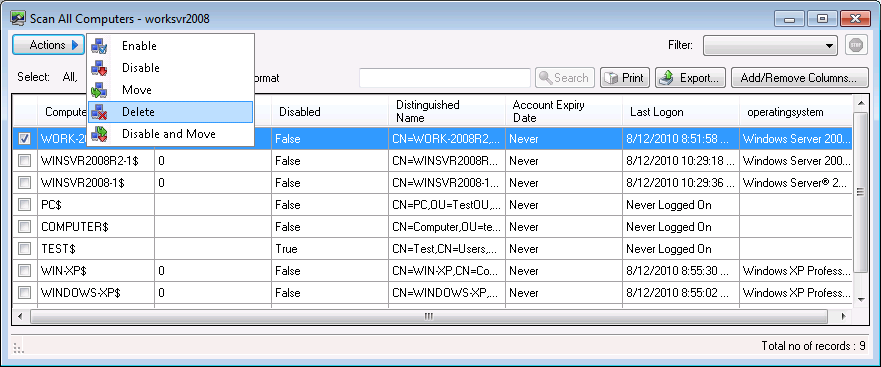The height and width of the screenshot is (367, 881).
Task: Uncheck the WORK-2008R2 row checkbox
Action: point(24,139)
